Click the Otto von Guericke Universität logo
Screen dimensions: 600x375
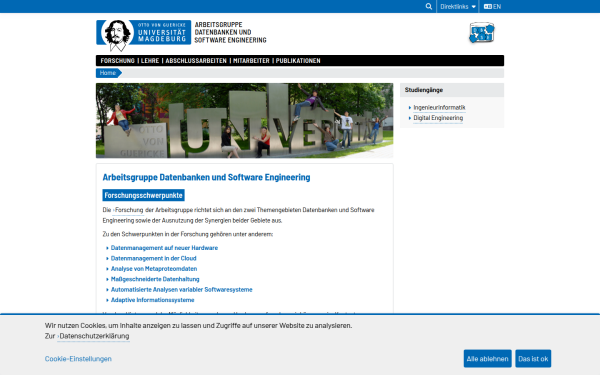point(143,35)
